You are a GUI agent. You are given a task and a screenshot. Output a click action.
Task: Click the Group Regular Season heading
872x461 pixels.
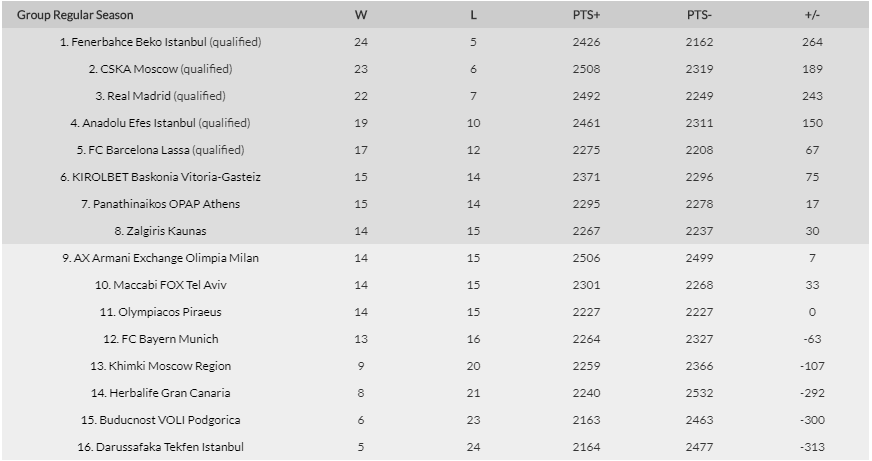(75, 15)
